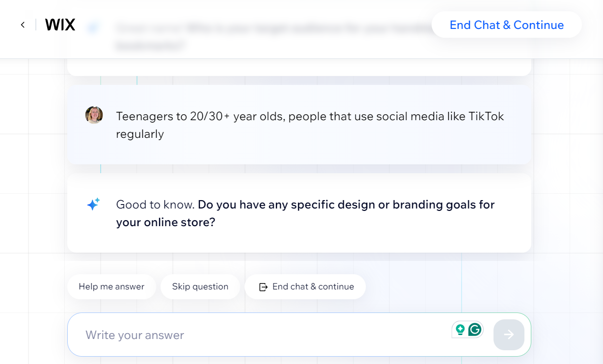Select the Help me answer chip
Viewport: 603px width, 364px height.
pyautogui.click(x=111, y=286)
